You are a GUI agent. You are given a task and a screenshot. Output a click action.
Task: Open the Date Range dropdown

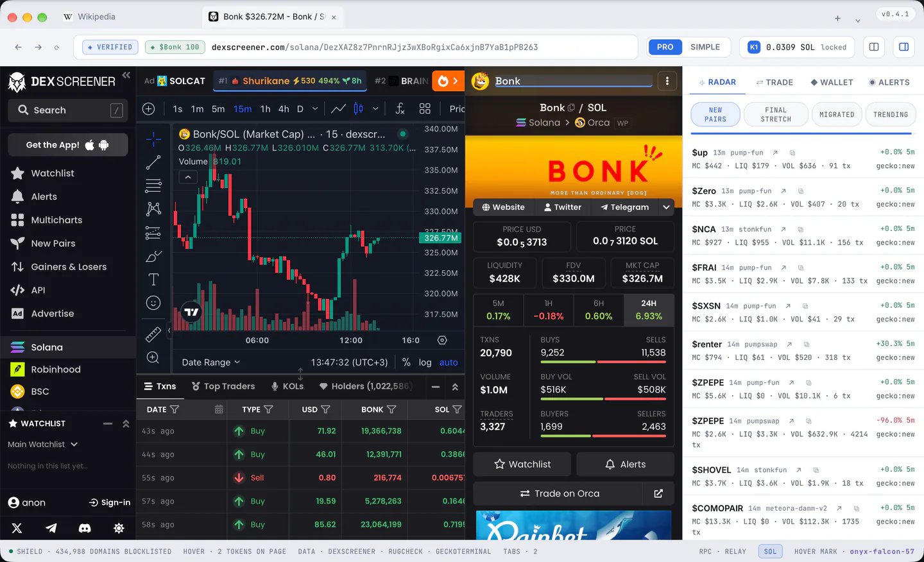[x=211, y=362]
